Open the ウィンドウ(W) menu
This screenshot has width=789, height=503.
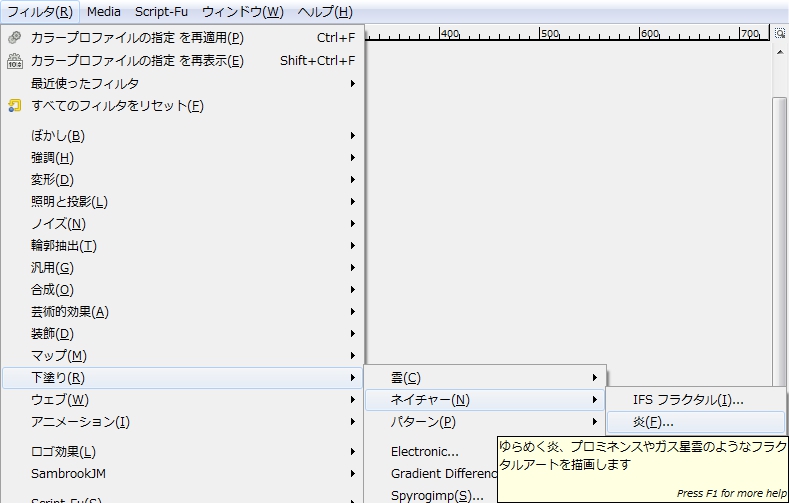tap(243, 12)
